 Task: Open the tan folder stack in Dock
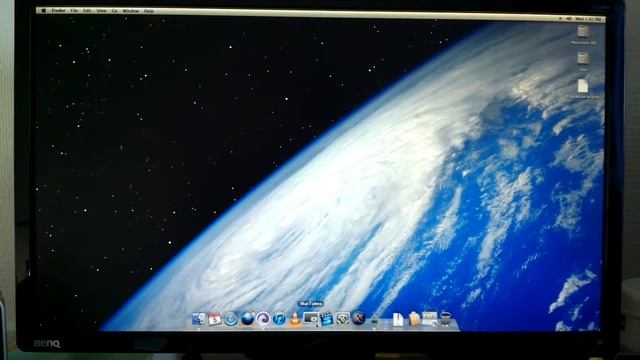(x=414, y=319)
